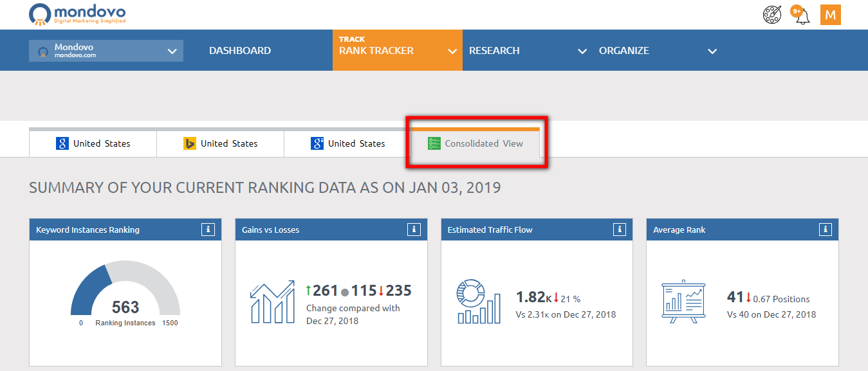868x371 pixels.
Task: Click the Average Rank presentation board icon
Action: [683, 301]
